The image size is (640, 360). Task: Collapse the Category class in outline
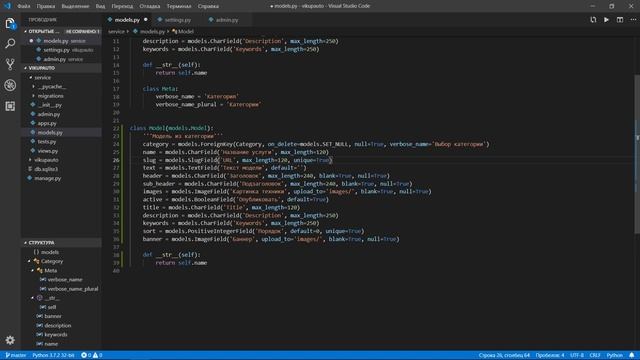[29, 261]
